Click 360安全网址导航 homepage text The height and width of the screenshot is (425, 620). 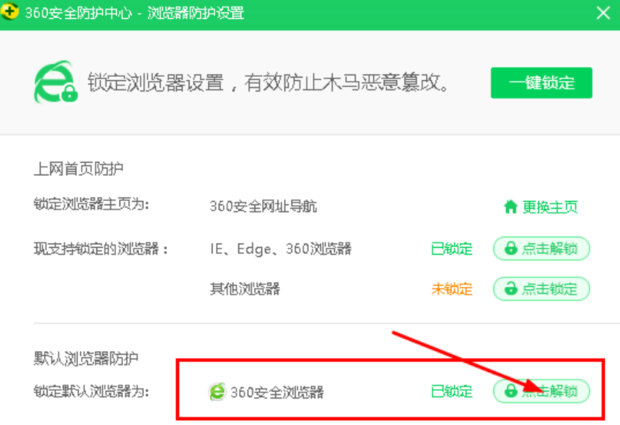(x=263, y=206)
